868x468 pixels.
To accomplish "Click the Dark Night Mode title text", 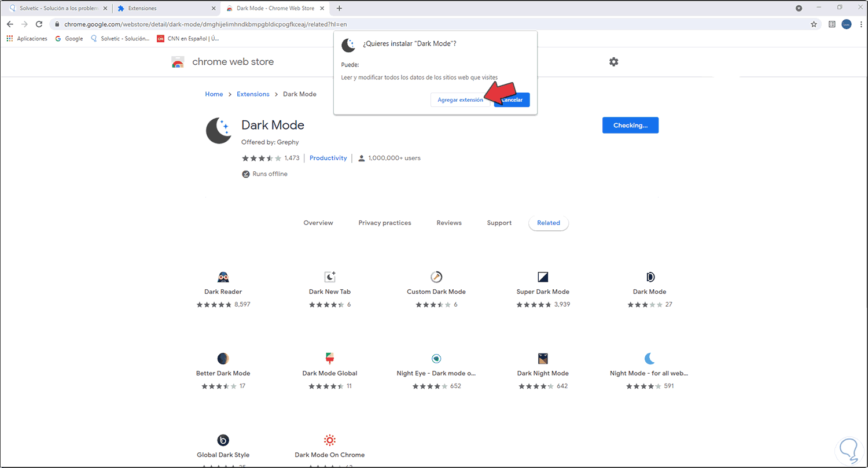I will point(543,373).
